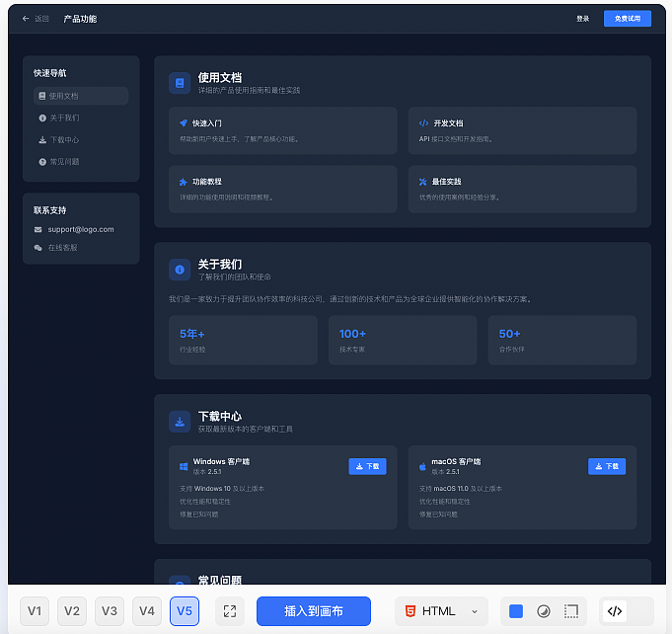Open the 开发文档 card
672x634 pixels.
point(522,130)
